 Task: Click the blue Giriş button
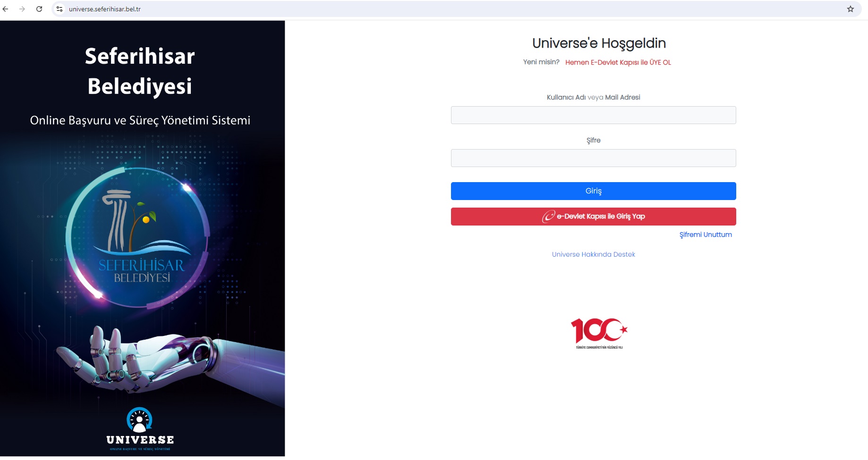pyautogui.click(x=593, y=191)
